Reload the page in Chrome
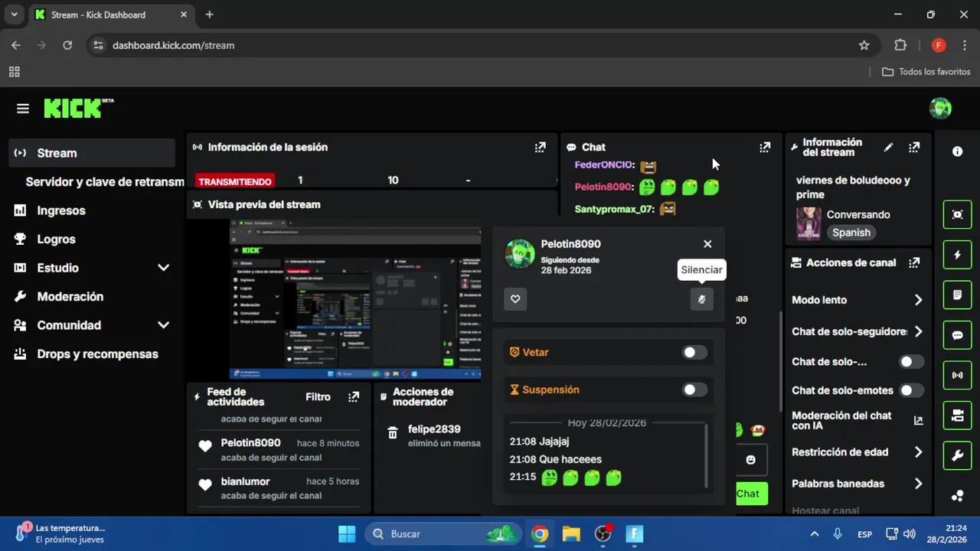980x551 pixels. coord(67,45)
